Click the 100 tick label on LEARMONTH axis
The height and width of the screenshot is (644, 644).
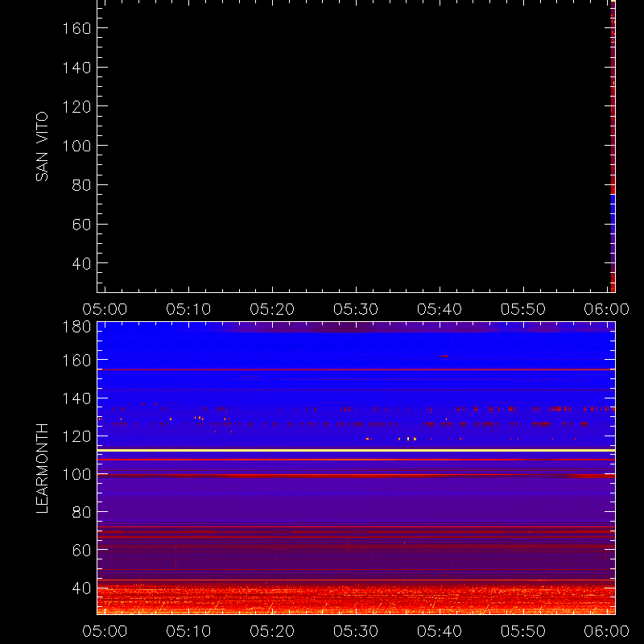[x=76, y=474]
